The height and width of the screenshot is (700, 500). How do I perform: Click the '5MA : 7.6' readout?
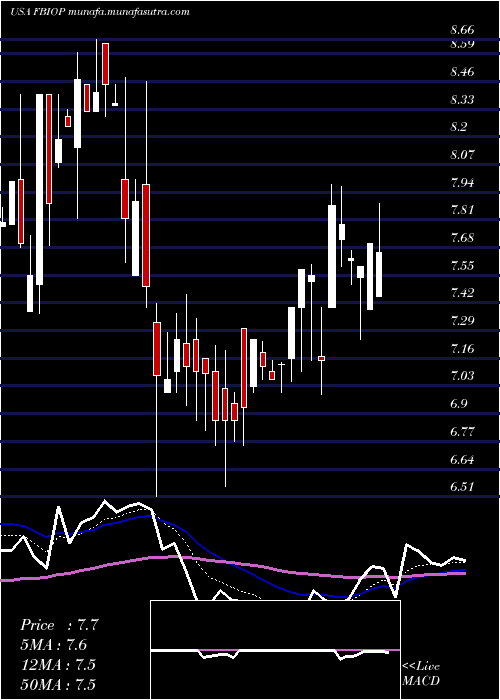pos(54,645)
